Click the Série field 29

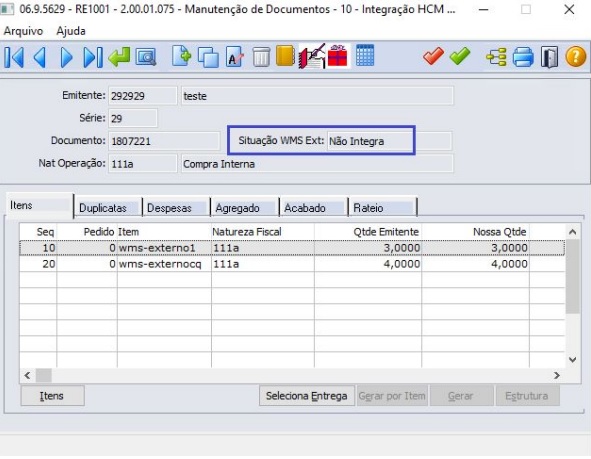(133, 118)
